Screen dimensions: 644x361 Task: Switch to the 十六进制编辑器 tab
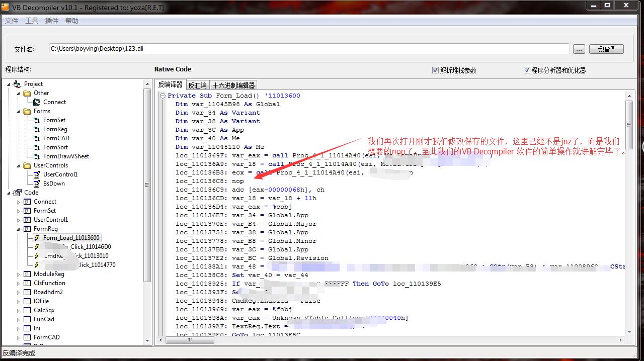tap(233, 84)
